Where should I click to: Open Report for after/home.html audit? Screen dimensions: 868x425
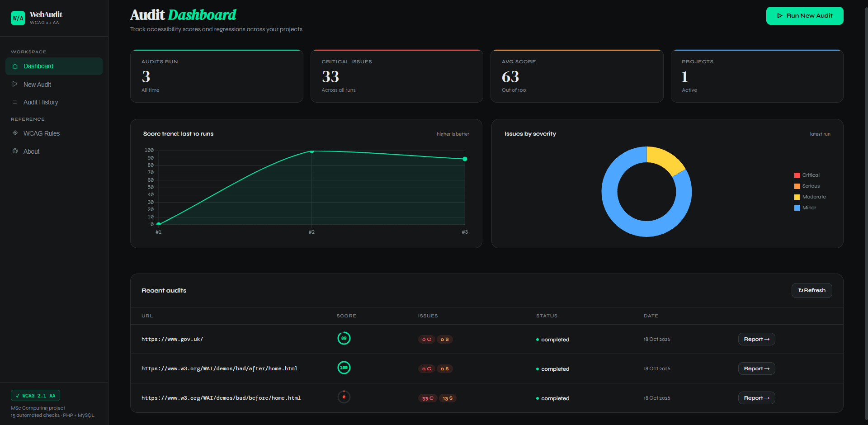pos(757,368)
